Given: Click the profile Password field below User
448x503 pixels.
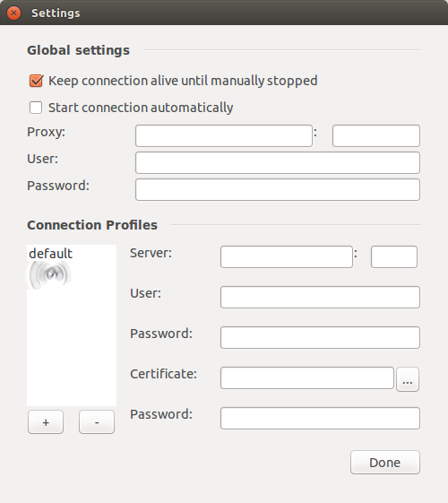Looking at the screenshot, I should click(x=320, y=337).
